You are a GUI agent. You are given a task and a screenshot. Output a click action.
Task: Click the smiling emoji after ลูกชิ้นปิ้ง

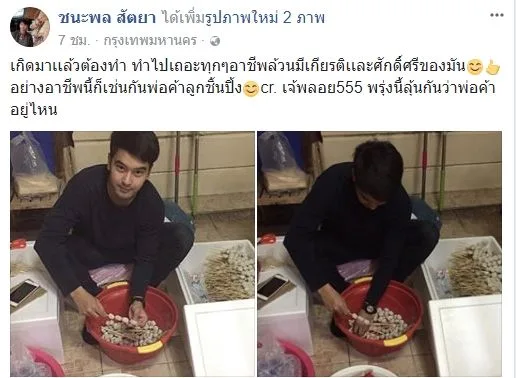[x=251, y=89]
